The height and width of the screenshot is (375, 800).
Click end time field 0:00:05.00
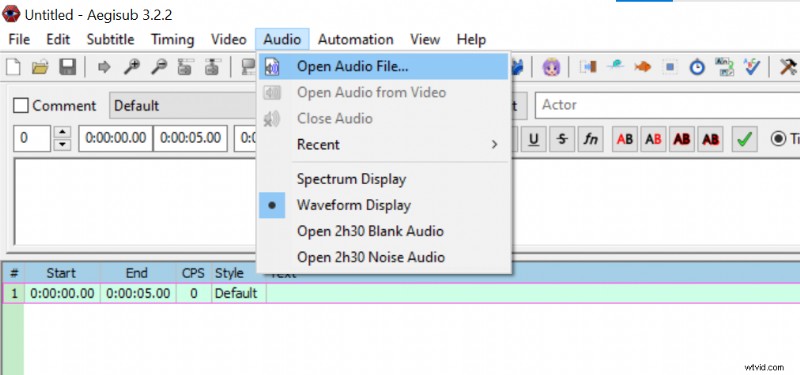[x=190, y=139]
